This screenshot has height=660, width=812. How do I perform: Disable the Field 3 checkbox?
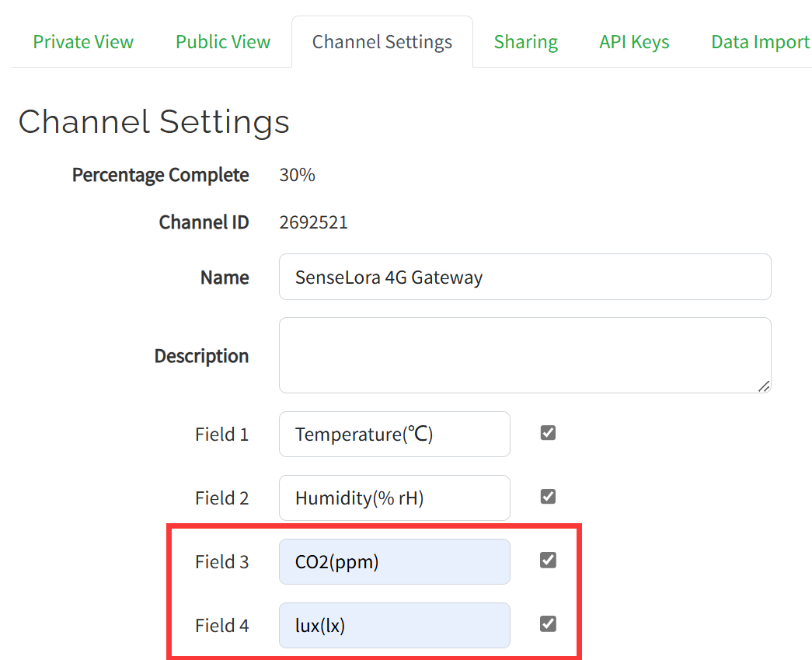548,560
